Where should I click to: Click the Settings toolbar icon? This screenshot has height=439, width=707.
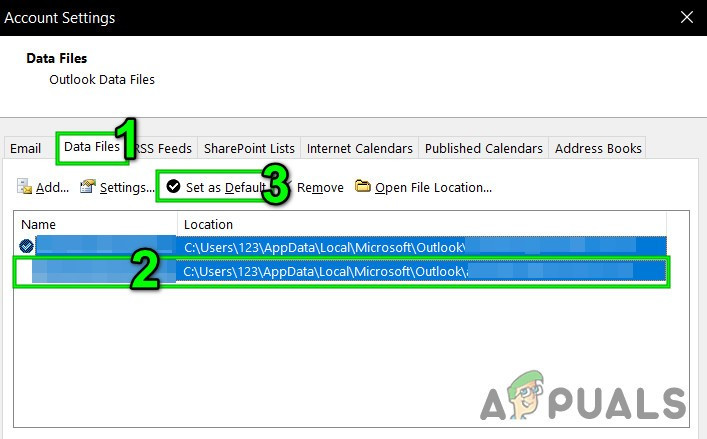88,186
